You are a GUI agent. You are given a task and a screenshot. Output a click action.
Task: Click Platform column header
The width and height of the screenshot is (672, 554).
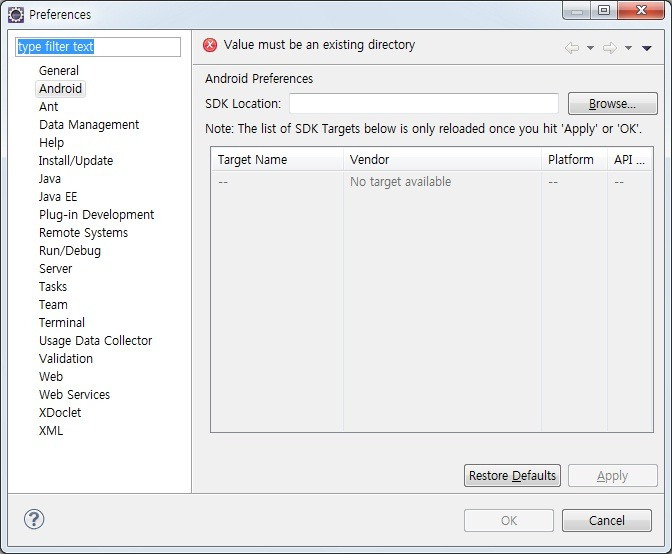(574, 159)
